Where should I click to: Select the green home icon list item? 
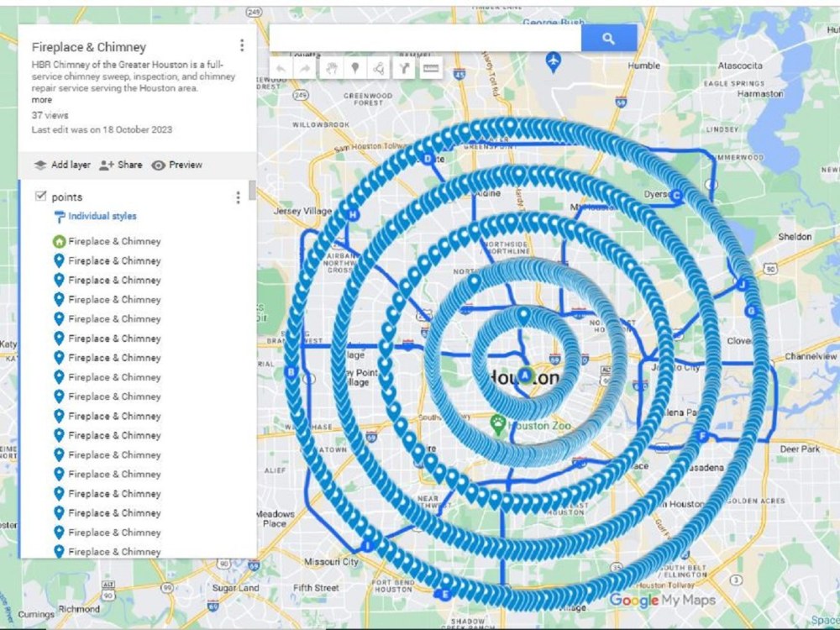coord(108,242)
